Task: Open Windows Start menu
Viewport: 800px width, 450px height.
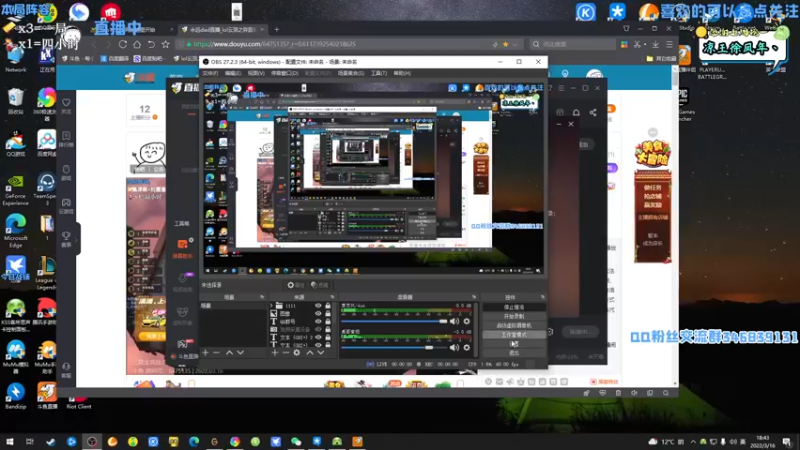Action: coord(9,442)
